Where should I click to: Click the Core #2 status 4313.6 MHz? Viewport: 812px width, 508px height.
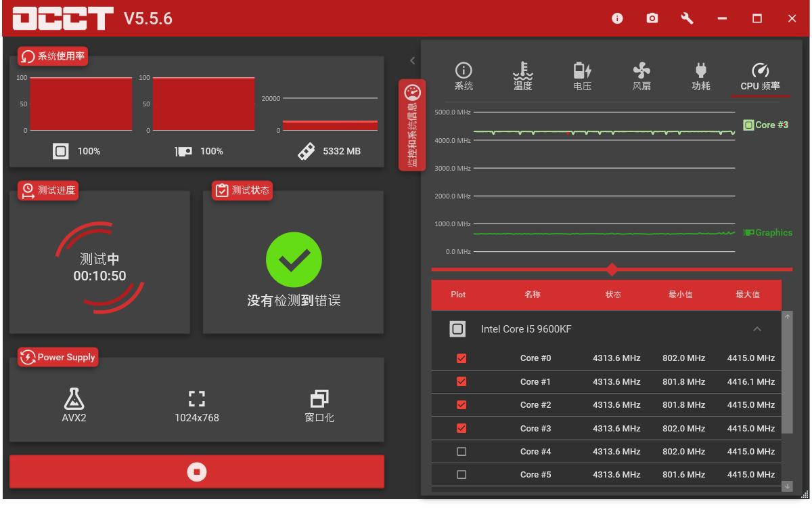[616, 405]
